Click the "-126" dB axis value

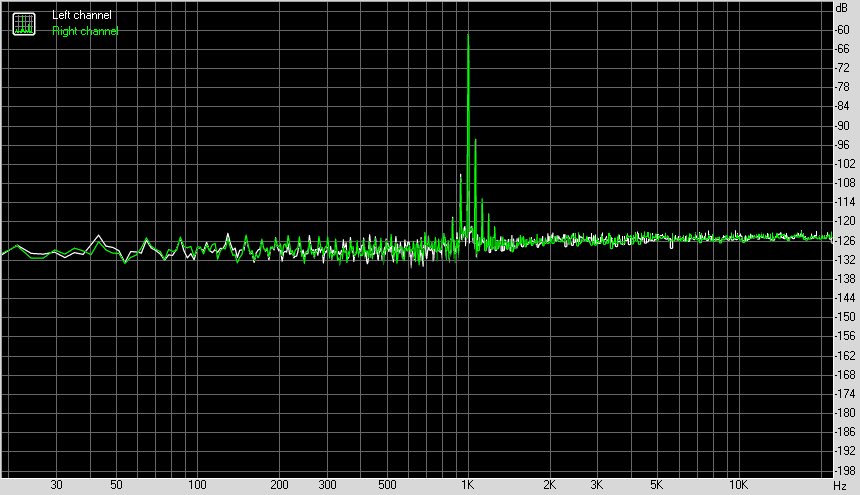click(x=844, y=241)
